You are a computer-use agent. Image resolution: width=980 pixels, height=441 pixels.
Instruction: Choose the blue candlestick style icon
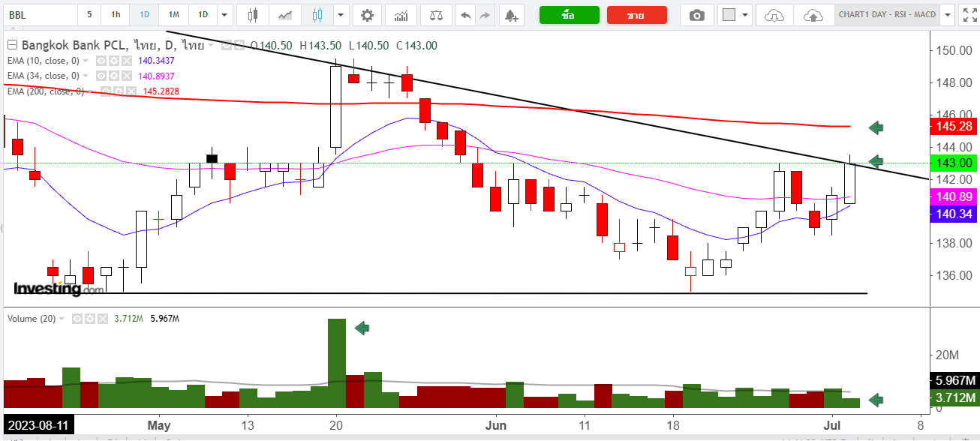coord(318,14)
